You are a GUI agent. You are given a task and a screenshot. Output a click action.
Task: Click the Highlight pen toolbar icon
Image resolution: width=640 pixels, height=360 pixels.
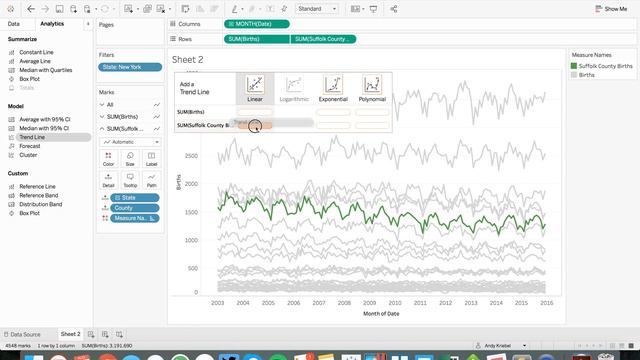click(x=235, y=9)
